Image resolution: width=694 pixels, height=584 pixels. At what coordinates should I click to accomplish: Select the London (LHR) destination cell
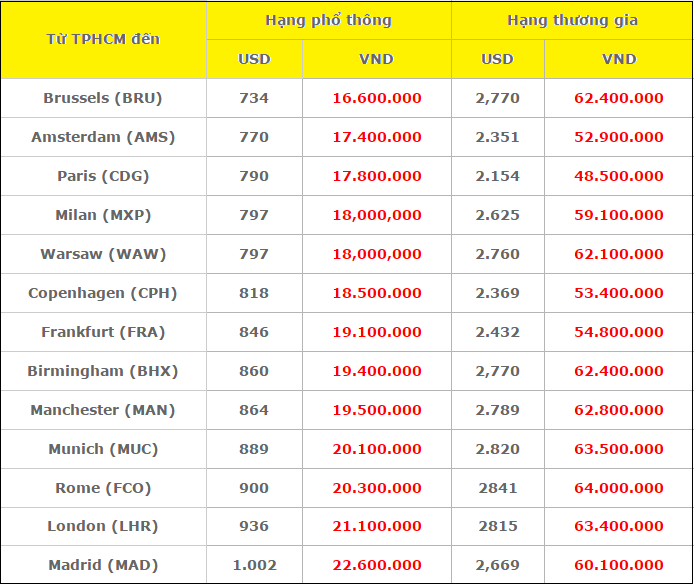[103, 526]
